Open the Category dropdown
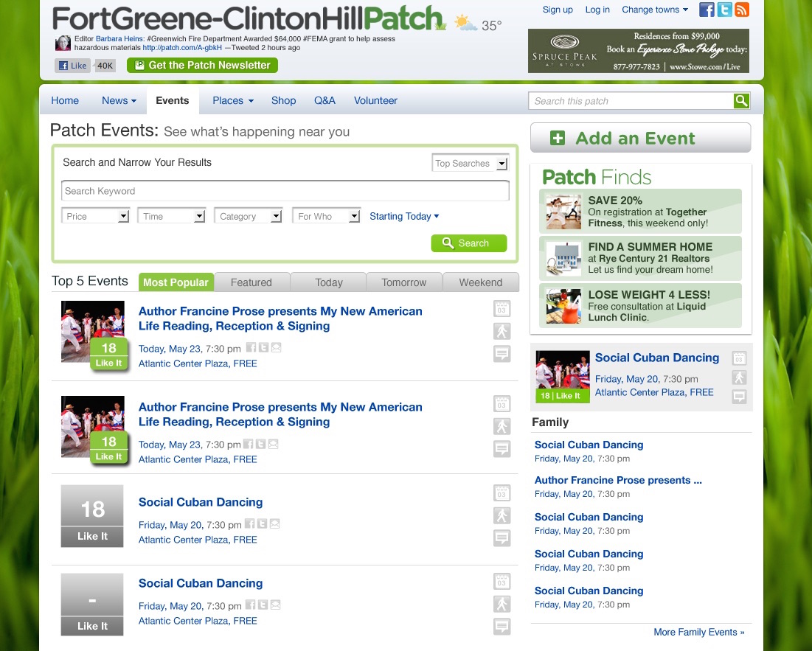Screen dimensions: 812x651 [x=248, y=216]
